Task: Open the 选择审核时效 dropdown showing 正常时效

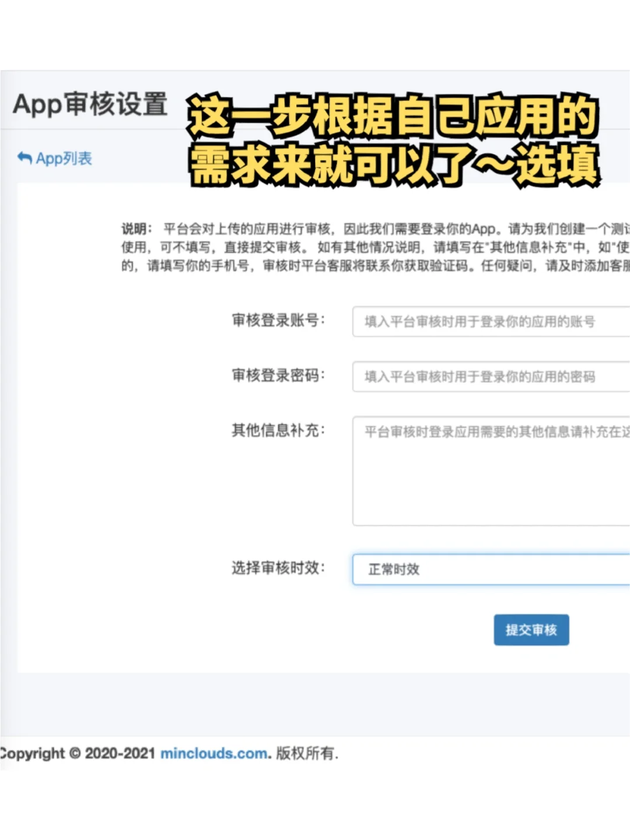Action: pyautogui.click(x=491, y=569)
